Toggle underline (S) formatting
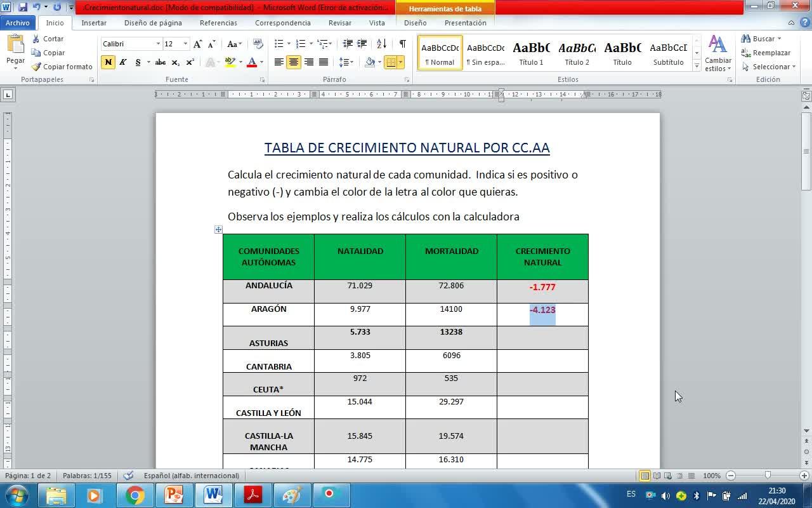This screenshot has height=508, width=812. coord(138,62)
